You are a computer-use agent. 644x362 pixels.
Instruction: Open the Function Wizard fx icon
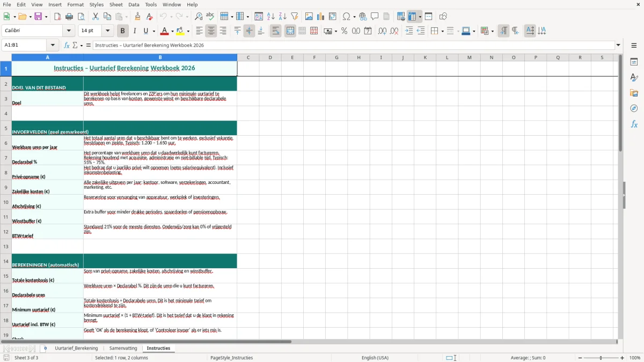coord(67,45)
